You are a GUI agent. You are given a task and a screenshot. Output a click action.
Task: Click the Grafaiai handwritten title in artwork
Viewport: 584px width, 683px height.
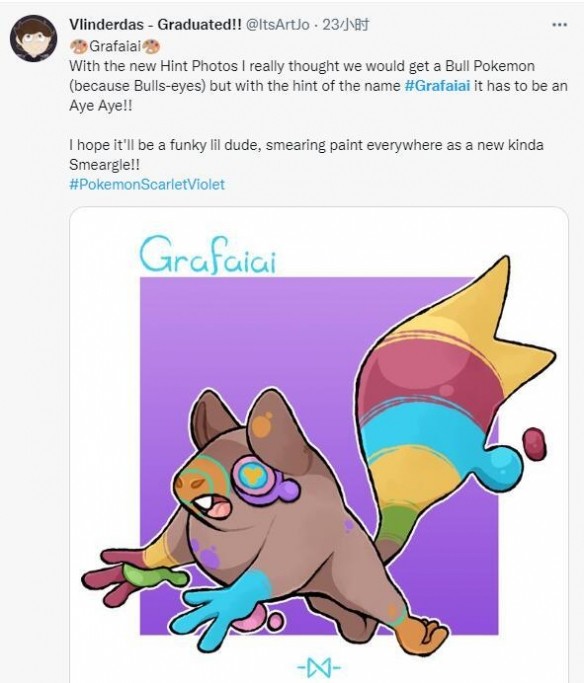tap(208, 255)
